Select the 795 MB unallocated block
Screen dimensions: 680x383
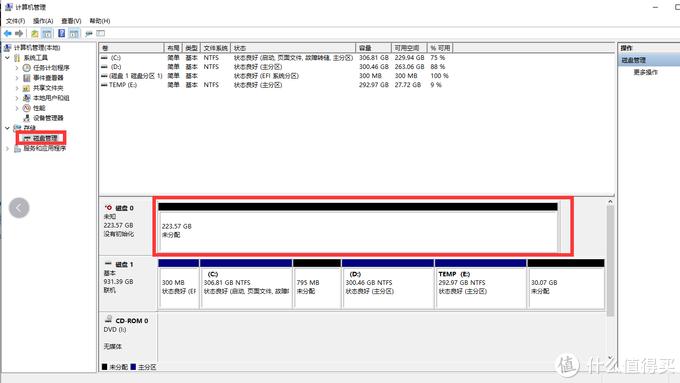317,284
